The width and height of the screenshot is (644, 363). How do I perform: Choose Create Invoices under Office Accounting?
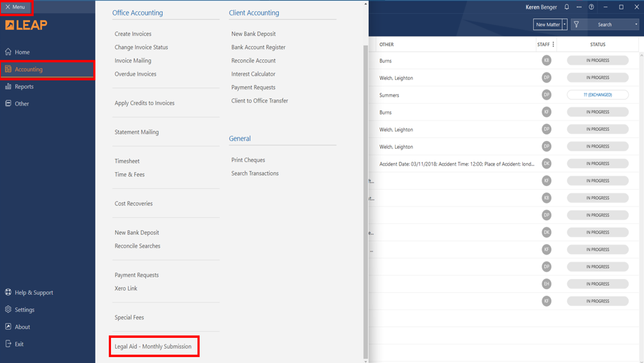(133, 34)
